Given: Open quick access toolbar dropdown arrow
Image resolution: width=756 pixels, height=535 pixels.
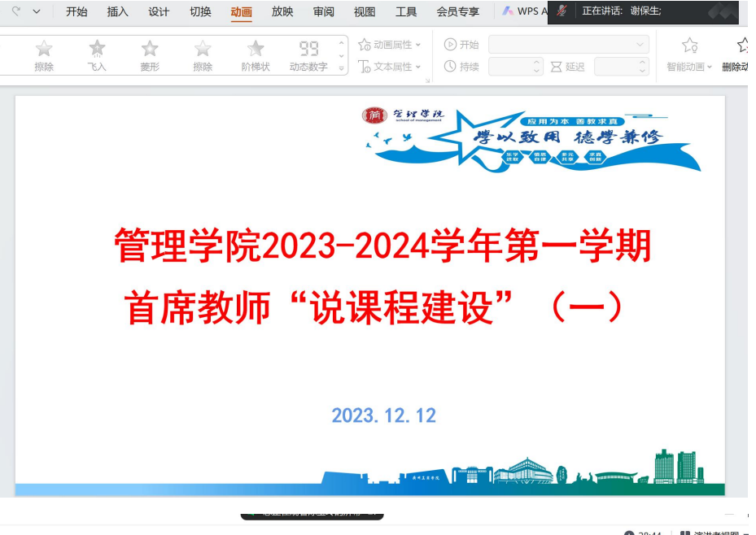Looking at the screenshot, I should coord(37,11).
